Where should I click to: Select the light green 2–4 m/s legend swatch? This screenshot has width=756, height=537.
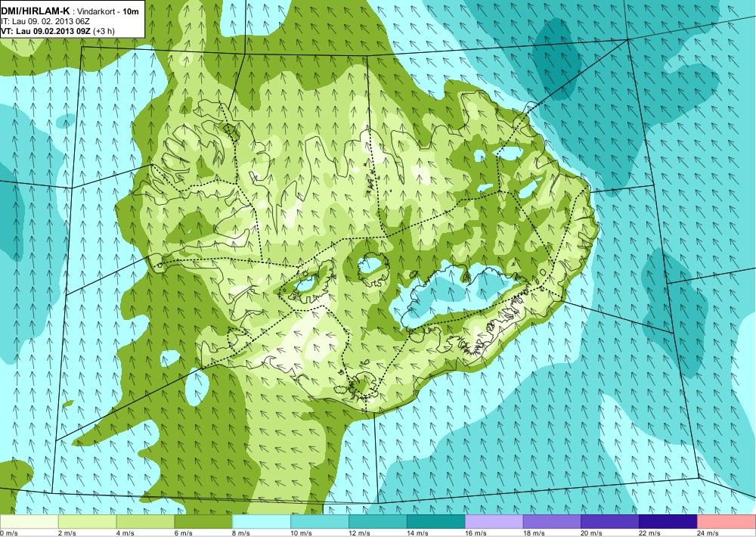coord(87,522)
